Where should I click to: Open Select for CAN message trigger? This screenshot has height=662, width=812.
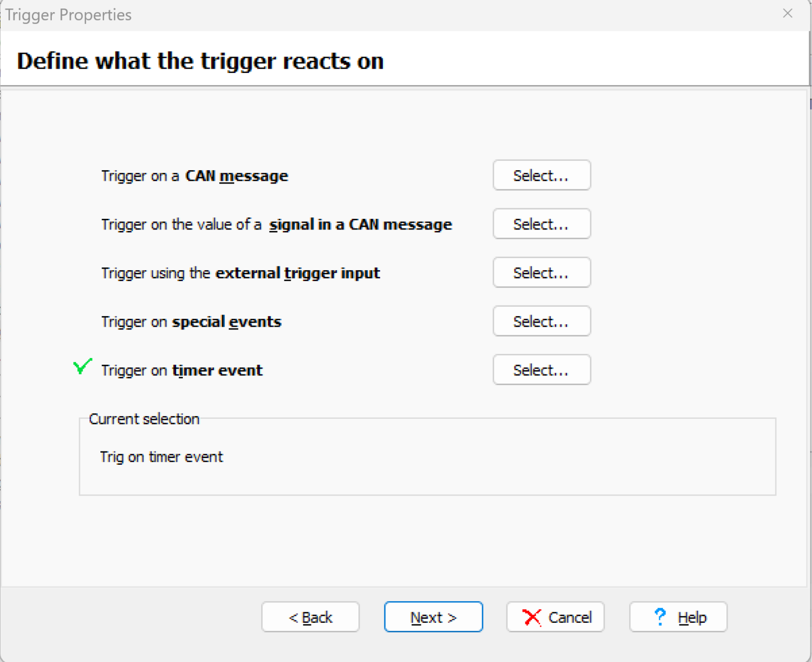[541, 176]
